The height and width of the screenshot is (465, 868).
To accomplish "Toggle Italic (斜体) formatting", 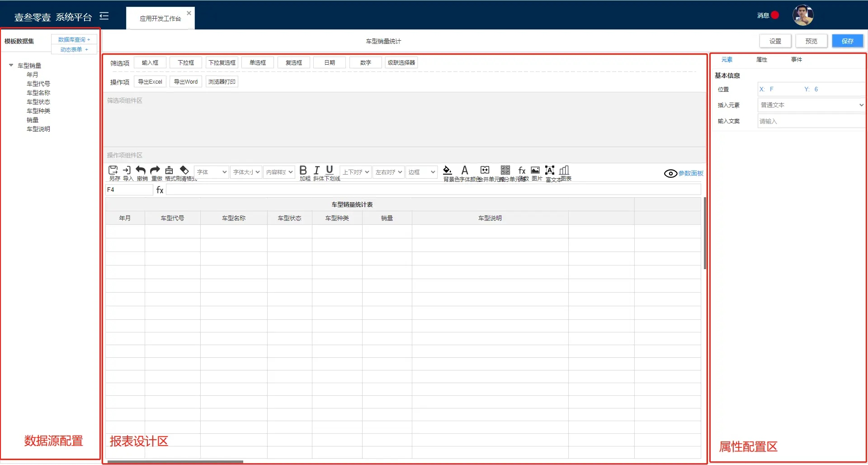I will coord(316,170).
